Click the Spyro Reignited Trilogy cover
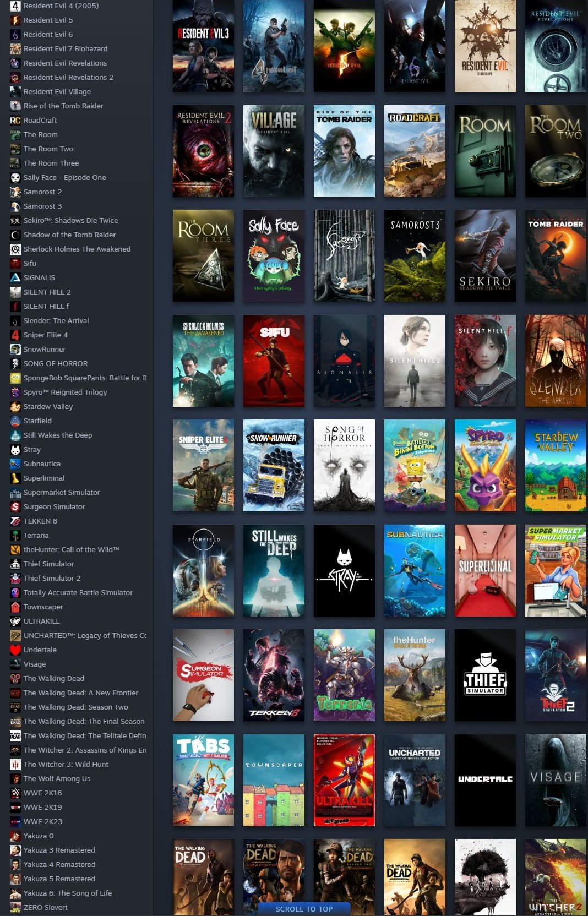This screenshot has width=588, height=916. 485,465
